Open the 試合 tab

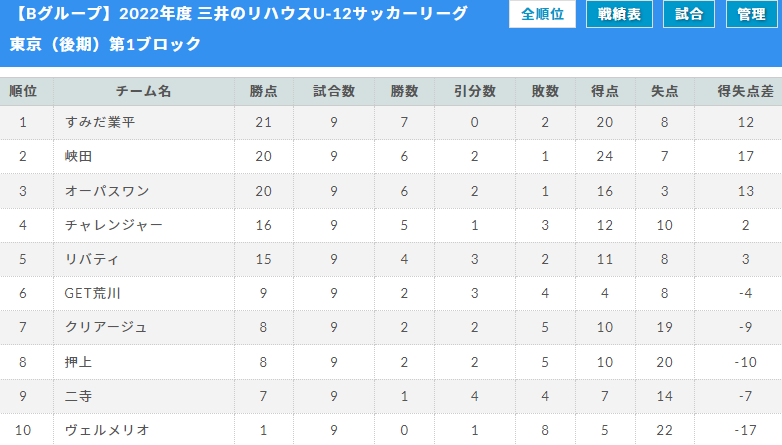tap(689, 14)
